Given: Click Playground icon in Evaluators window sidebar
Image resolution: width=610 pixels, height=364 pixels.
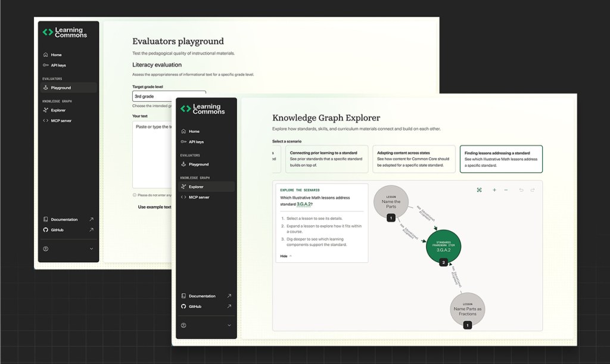Looking at the screenshot, I should tap(45, 88).
